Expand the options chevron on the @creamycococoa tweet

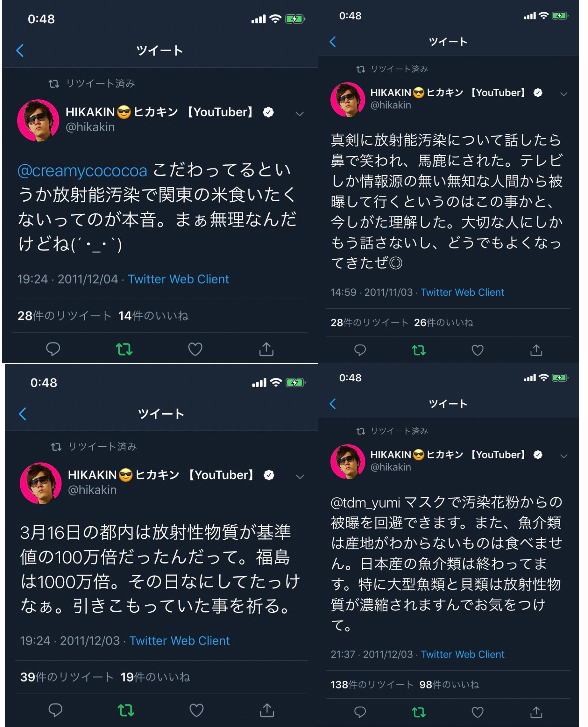click(x=300, y=114)
